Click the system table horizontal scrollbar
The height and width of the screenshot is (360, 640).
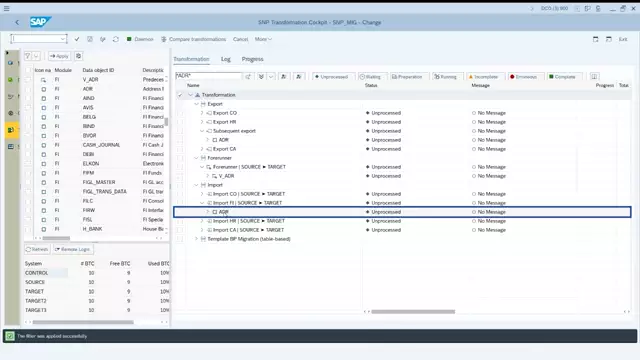pos(83,322)
